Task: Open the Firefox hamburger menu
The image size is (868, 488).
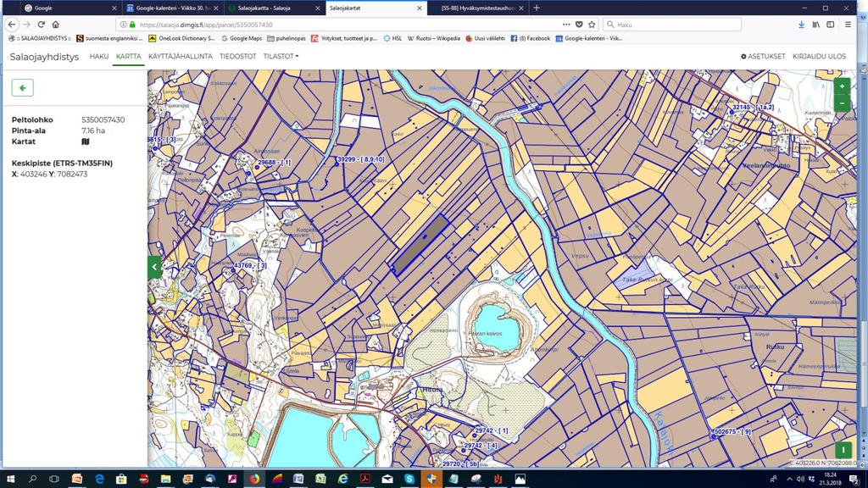Action: tap(848, 25)
